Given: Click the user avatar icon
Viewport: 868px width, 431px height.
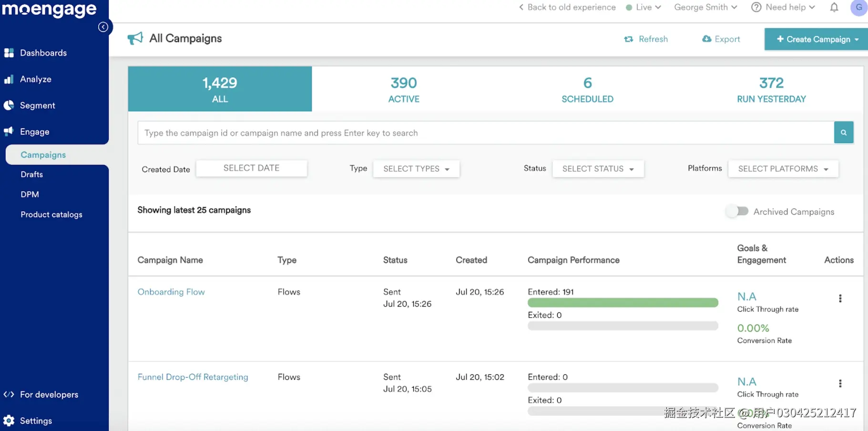Looking at the screenshot, I should (858, 8).
